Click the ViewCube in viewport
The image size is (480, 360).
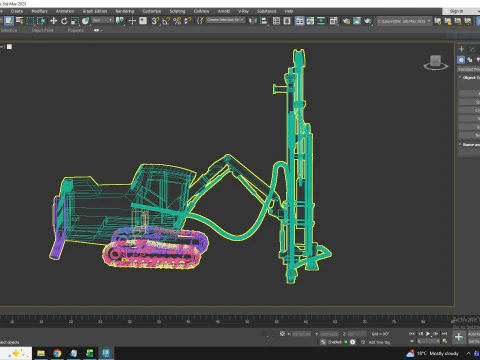(435, 63)
